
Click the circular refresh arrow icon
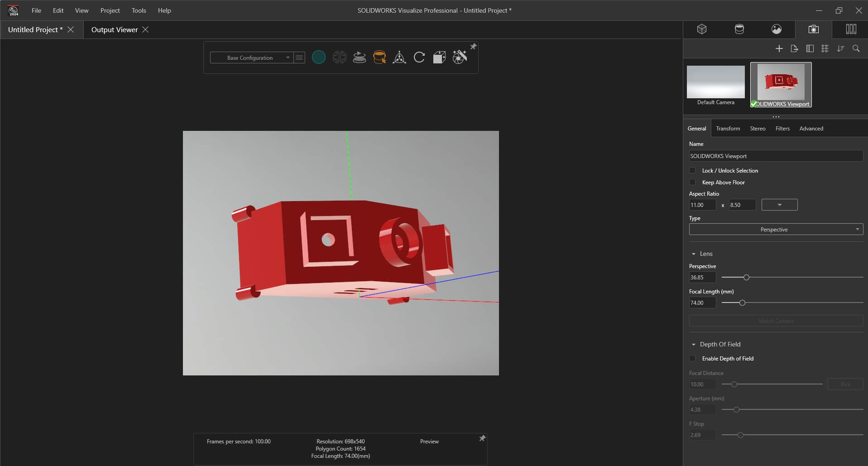419,58
